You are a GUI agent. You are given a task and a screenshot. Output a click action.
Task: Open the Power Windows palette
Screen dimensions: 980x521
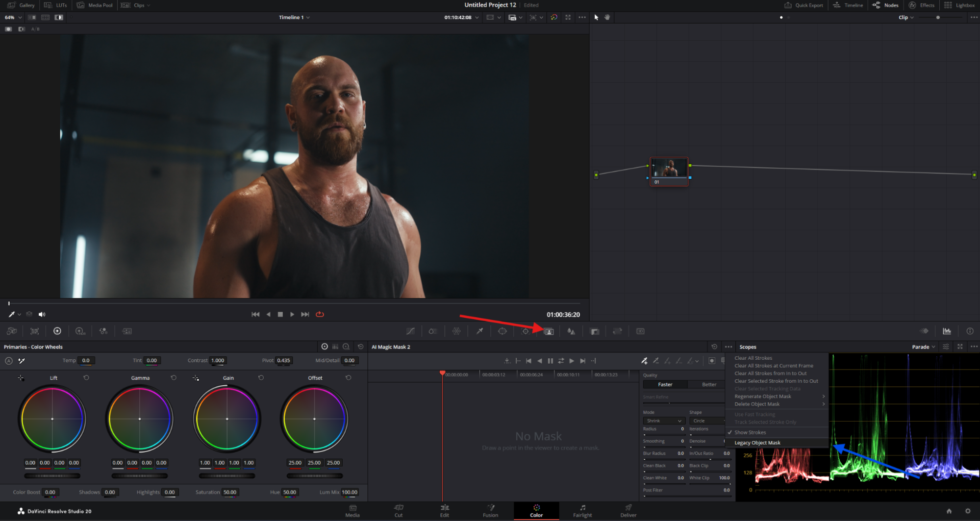[x=502, y=331]
